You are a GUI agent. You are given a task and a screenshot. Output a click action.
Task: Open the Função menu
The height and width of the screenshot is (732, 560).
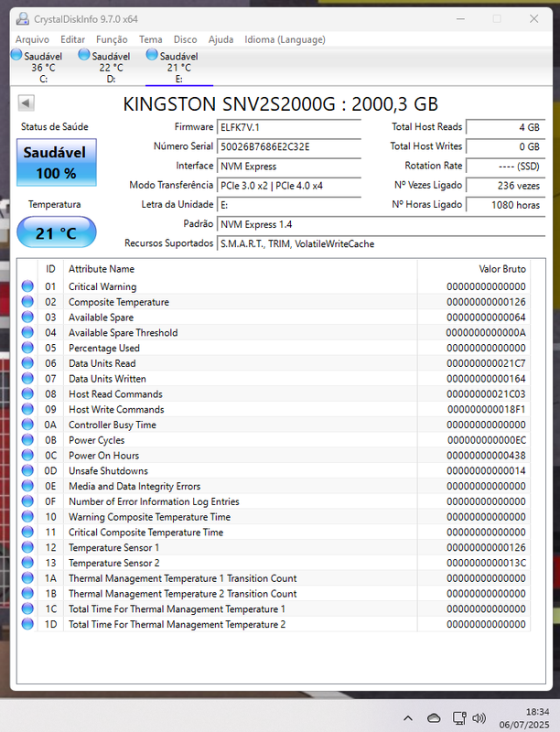pos(112,39)
